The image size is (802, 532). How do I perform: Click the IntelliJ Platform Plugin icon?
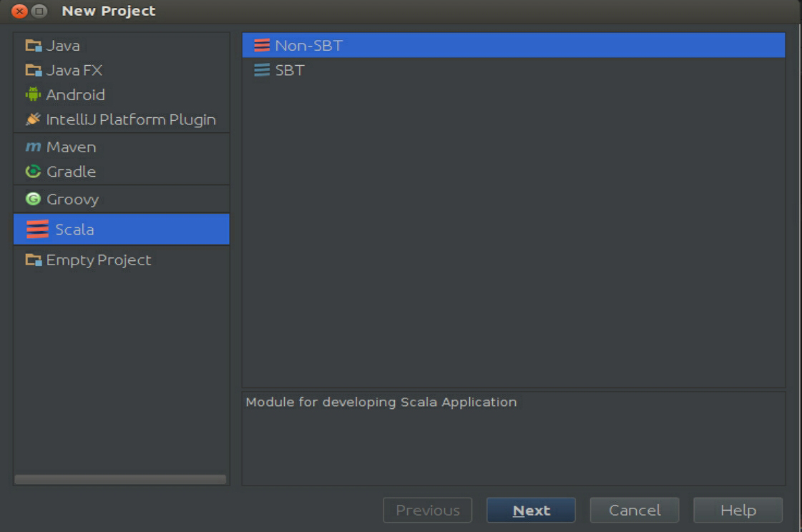click(33, 119)
